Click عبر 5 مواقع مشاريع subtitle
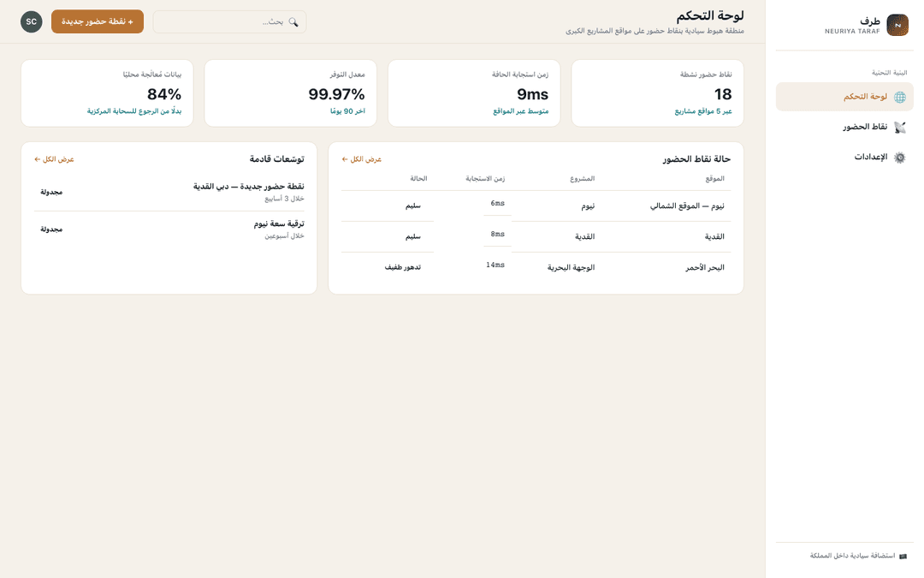The height and width of the screenshot is (578, 924). [703, 111]
